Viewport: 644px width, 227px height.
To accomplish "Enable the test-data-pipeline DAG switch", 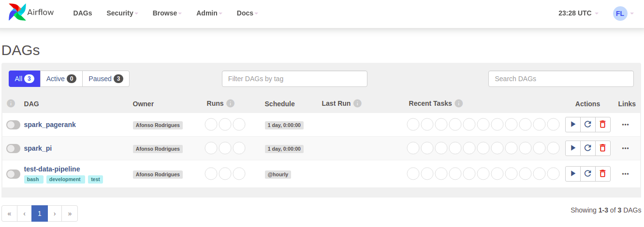I will coord(14,174).
